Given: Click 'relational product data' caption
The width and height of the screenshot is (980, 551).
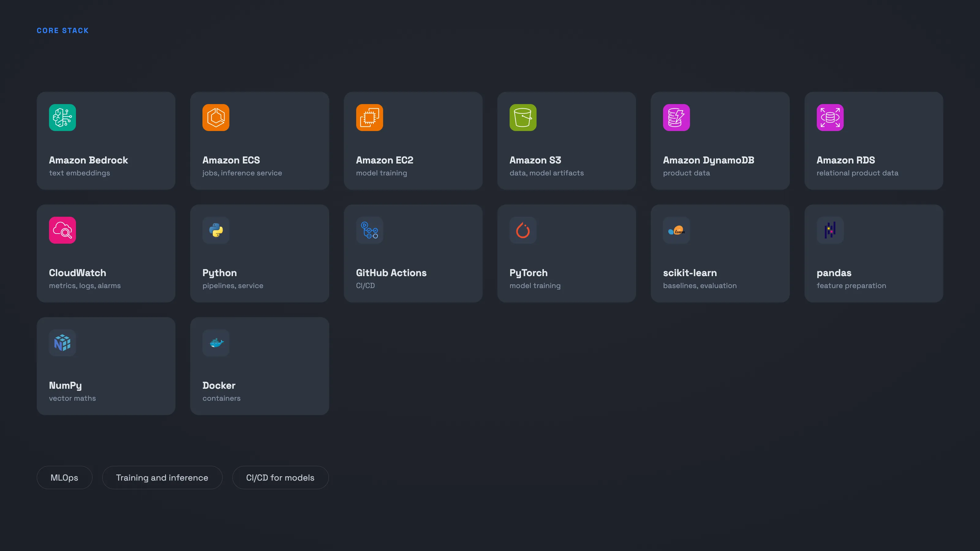Looking at the screenshot, I should [x=858, y=173].
